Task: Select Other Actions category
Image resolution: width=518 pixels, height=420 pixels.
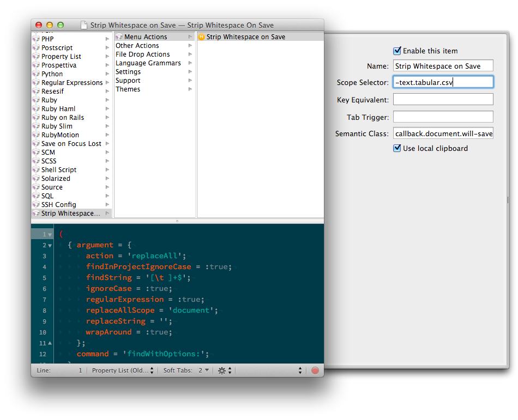Action: (x=155, y=46)
